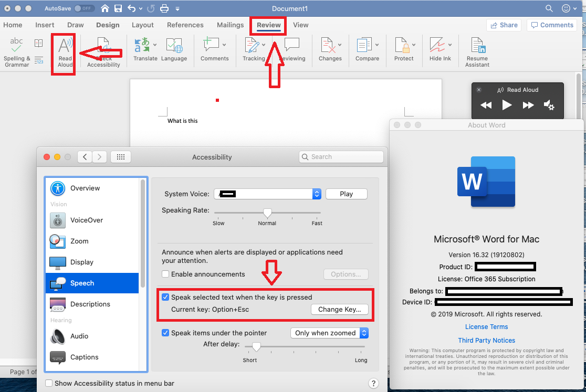Open the License Terms link

pos(486,326)
